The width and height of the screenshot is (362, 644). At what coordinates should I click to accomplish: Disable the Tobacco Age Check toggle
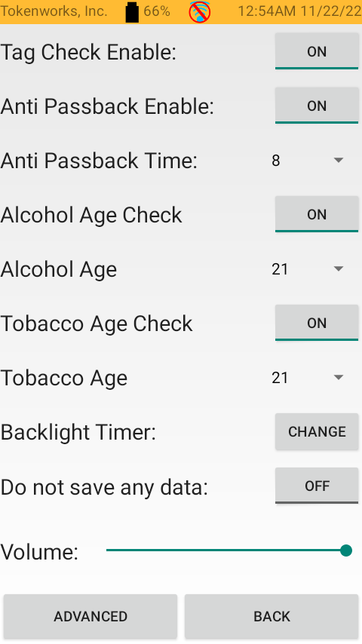click(x=317, y=323)
